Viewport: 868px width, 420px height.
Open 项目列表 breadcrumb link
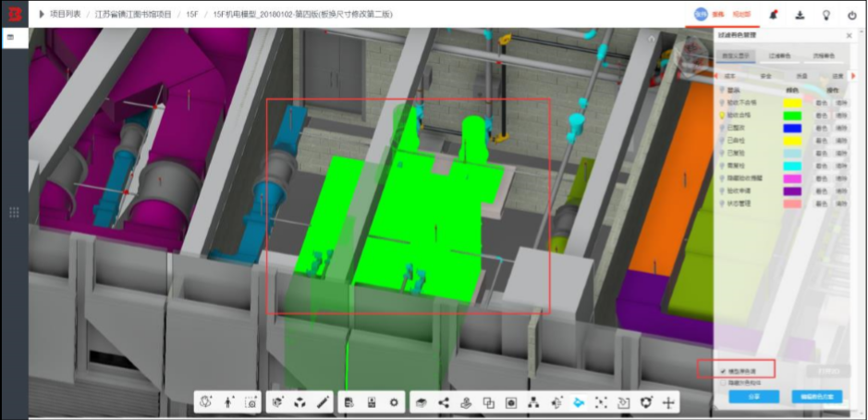(x=66, y=15)
